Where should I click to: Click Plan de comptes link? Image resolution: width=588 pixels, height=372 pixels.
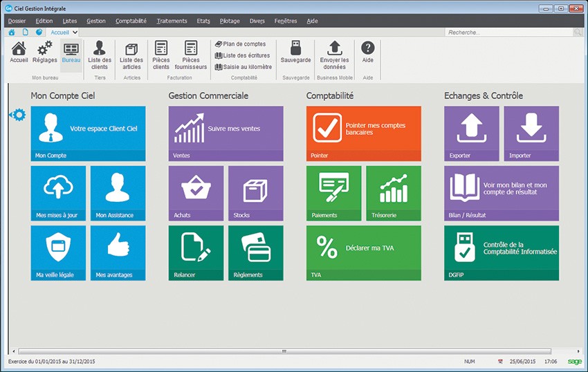coord(240,44)
